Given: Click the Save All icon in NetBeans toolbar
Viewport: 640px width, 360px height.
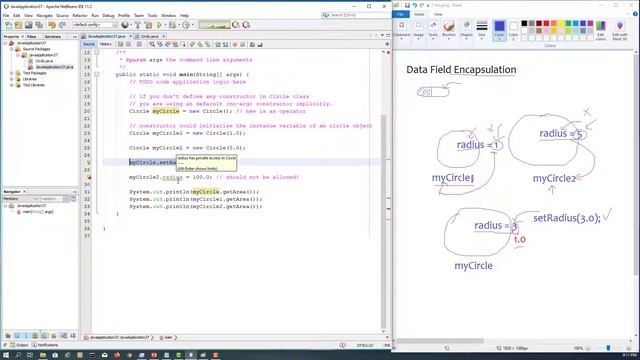Looking at the screenshot, I should [39, 25].
